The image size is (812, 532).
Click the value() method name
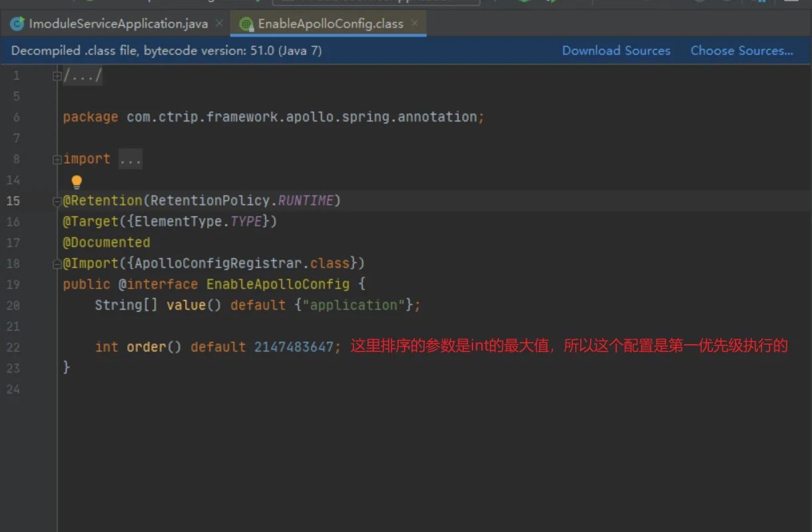186,306
